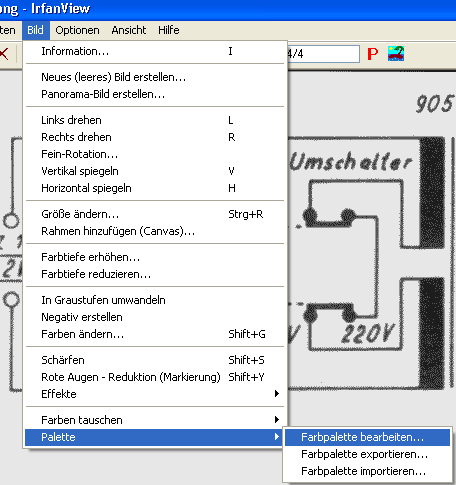Choose Rote Augen - Reduktion (Markierung)

click(155, 377)
